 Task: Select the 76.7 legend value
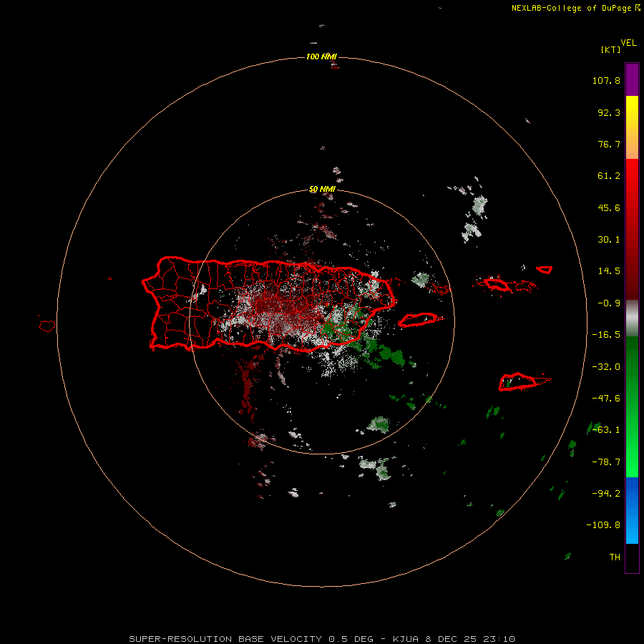pos(609,144)
